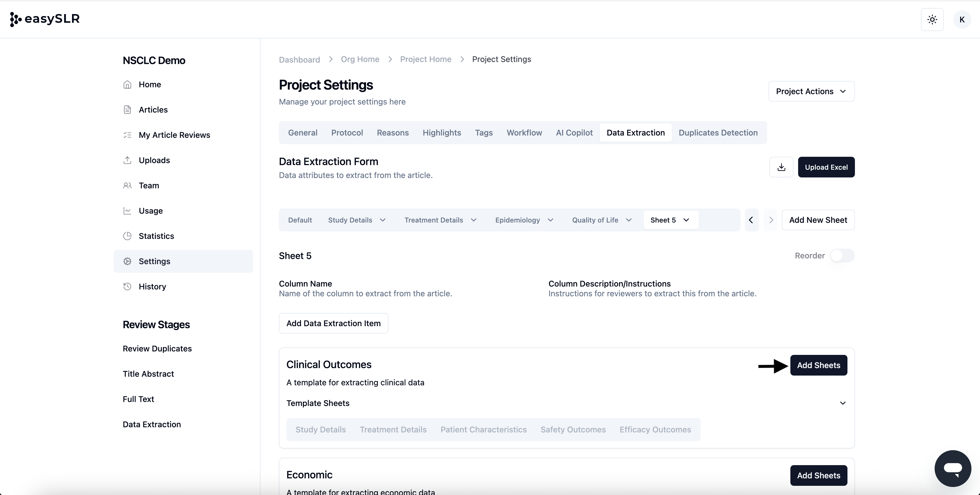
Task: Click the My Article Reviews checklist icon
Action: (x=127, y=135)
